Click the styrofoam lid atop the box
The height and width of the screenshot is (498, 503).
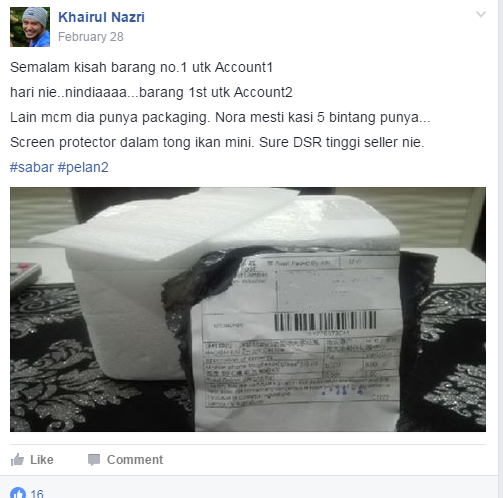point(215,223)
